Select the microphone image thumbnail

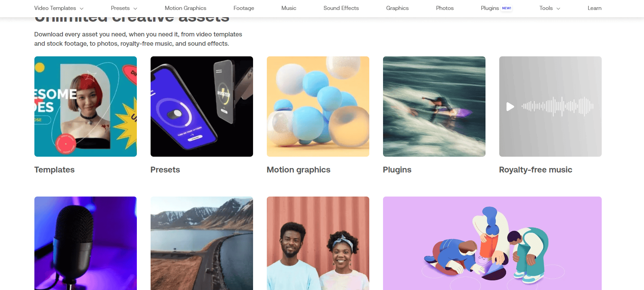point(86,243)
